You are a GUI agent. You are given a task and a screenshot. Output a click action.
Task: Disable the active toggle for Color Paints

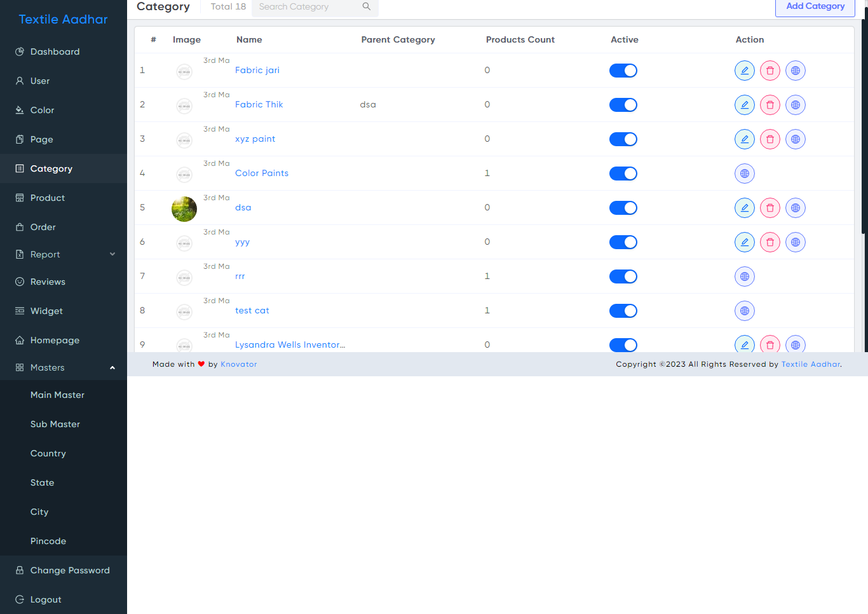pos(623,174)
